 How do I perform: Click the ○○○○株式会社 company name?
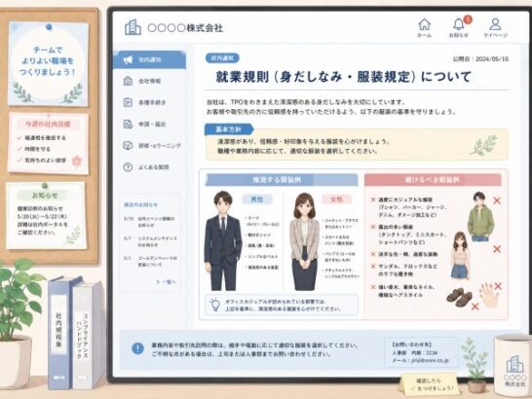pyautogui.click(x=185, y=28)
